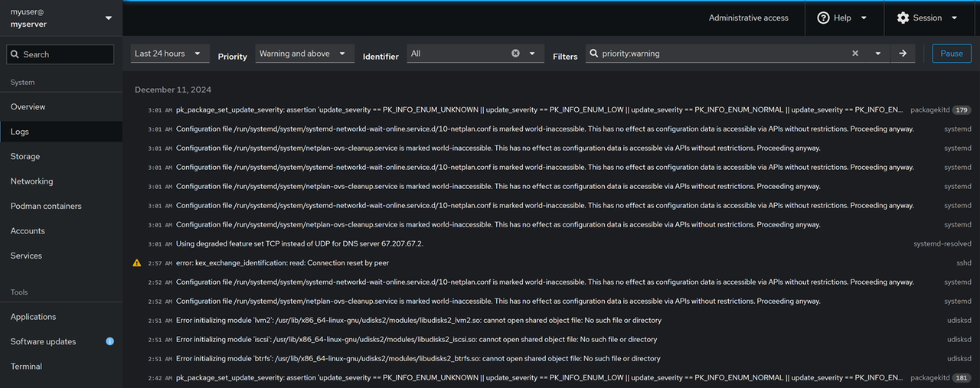Click the Help question mark icon
980x388 pixels.
pos(824,18)
